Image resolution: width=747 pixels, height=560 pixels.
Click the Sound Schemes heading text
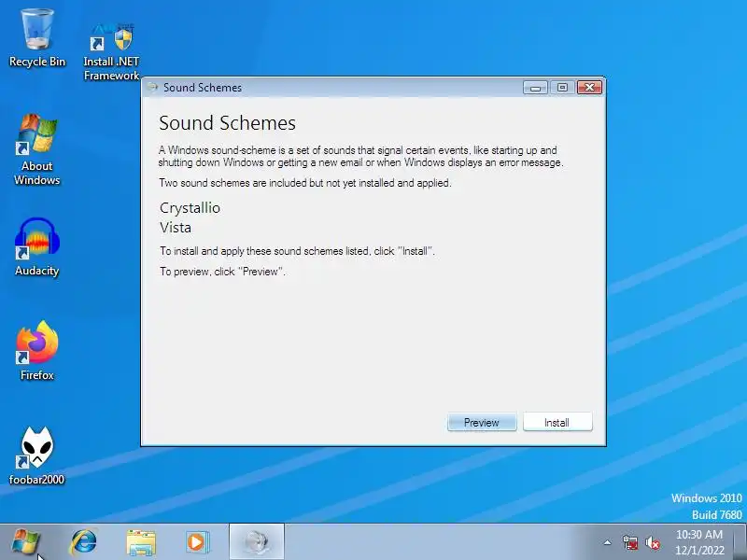coord(227,123)
